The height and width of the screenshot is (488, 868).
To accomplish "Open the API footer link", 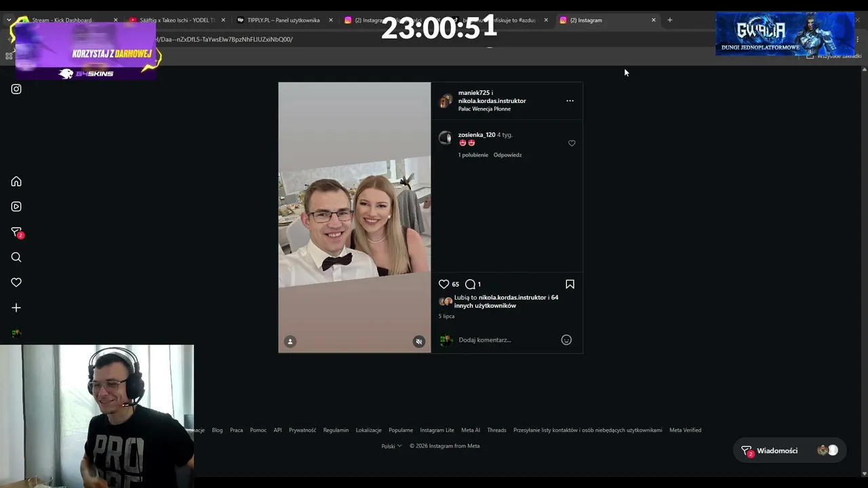I will click(277, 430).
